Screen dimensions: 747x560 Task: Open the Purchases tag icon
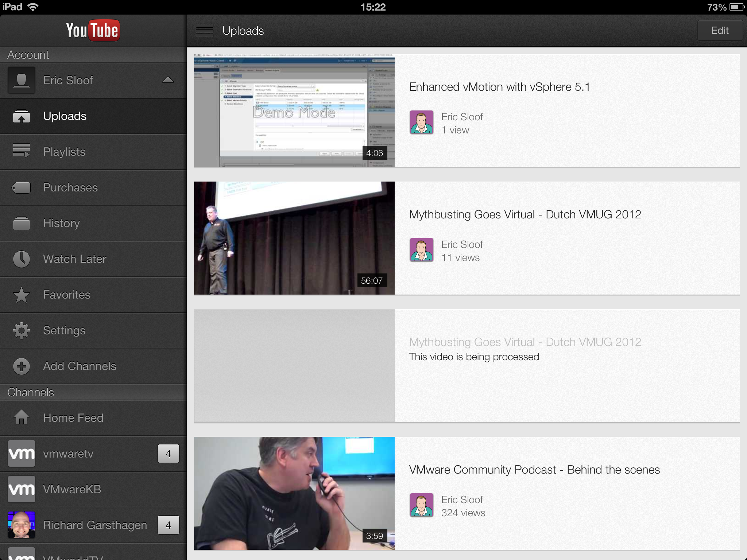[21, 188]
